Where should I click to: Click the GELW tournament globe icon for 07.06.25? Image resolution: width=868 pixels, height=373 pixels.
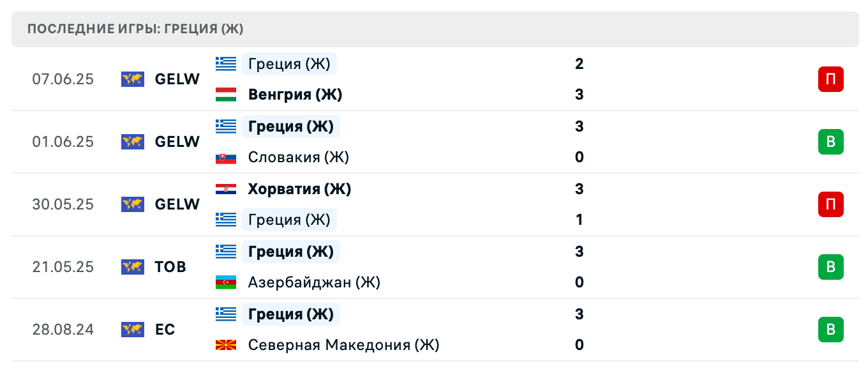coord(132,79)
